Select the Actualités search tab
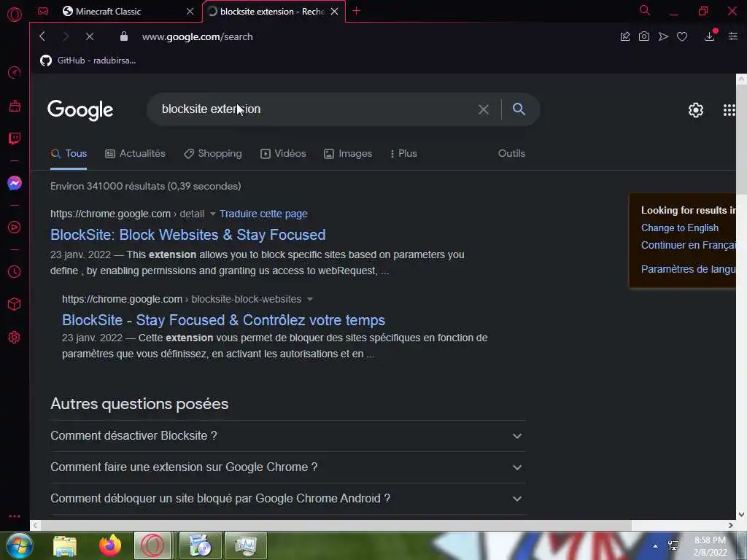The width and height of the screenshot is (747, 560). pyautogui.click(x=135, y=153)
